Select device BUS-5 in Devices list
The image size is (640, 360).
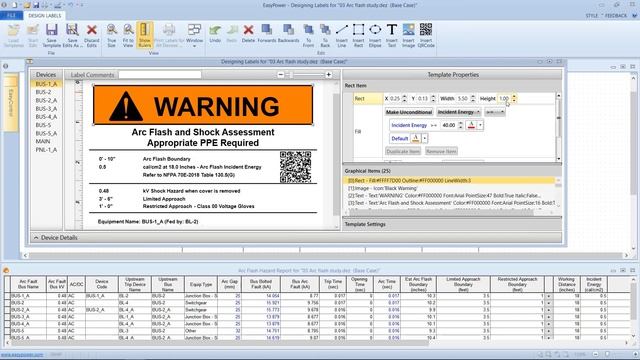point(43,125)
